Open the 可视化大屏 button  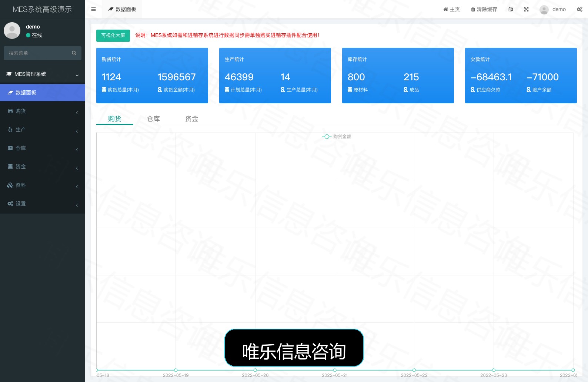click(113, 36)
